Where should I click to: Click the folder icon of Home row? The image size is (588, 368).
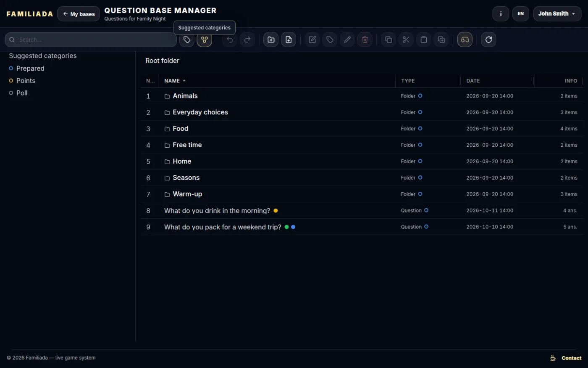pos(167,161)
